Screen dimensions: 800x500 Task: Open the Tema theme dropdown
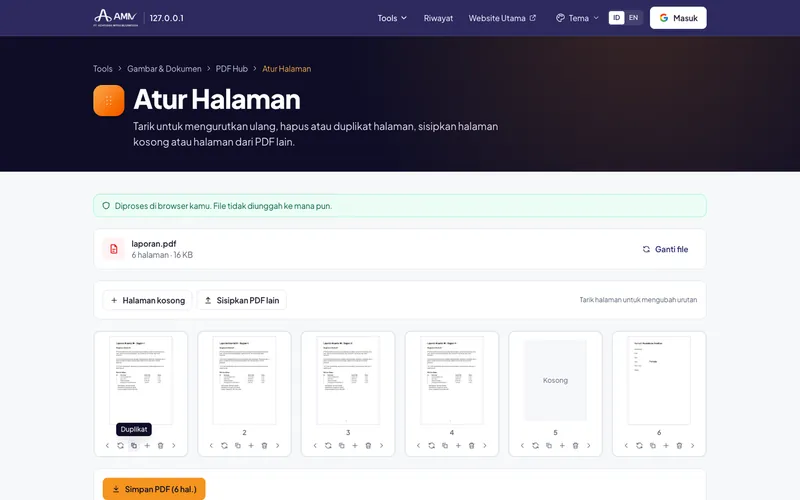577,18
